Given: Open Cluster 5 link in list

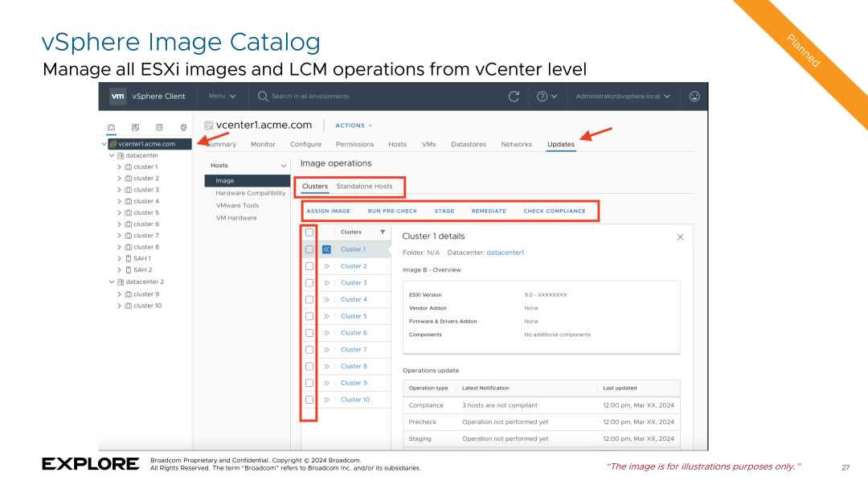Looking at the screenshot, I should [x=354, y=316].
